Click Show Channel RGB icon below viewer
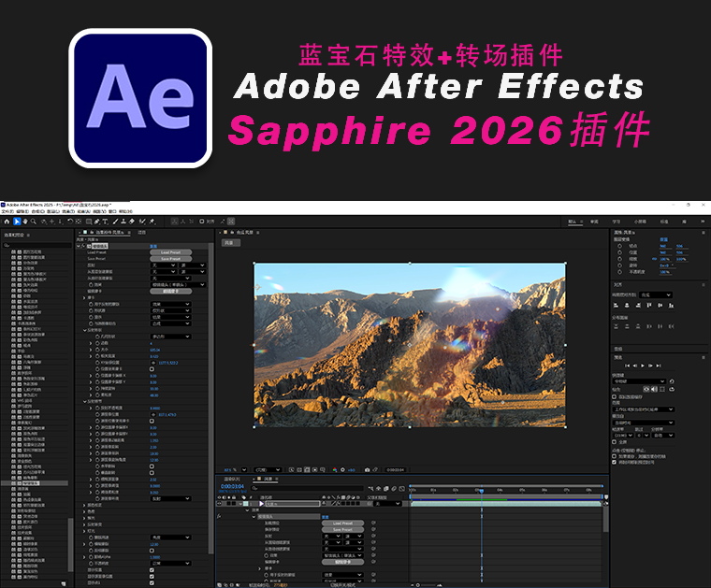The height and width of the screenshot is (588, 711). pos(335,470)
